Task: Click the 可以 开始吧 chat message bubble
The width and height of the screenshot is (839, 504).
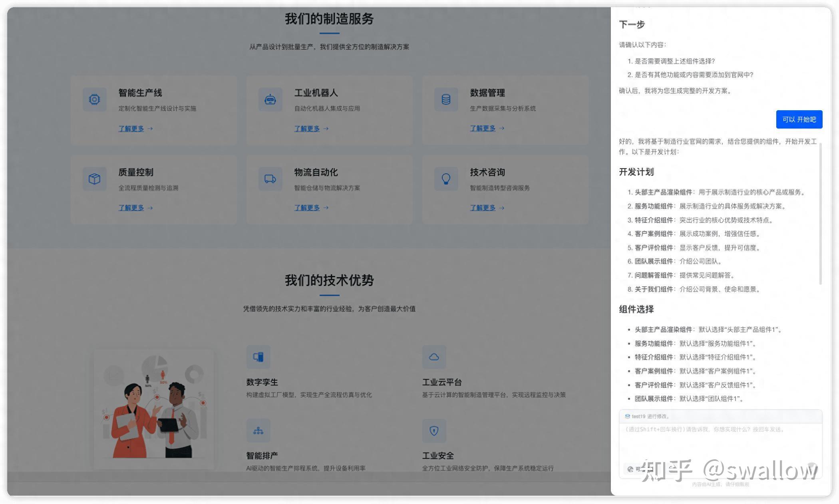Action: pos(799,119)
